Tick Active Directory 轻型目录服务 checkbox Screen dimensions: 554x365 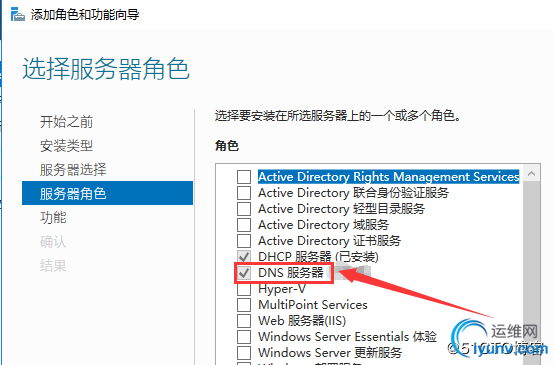[x=244, y=209]
